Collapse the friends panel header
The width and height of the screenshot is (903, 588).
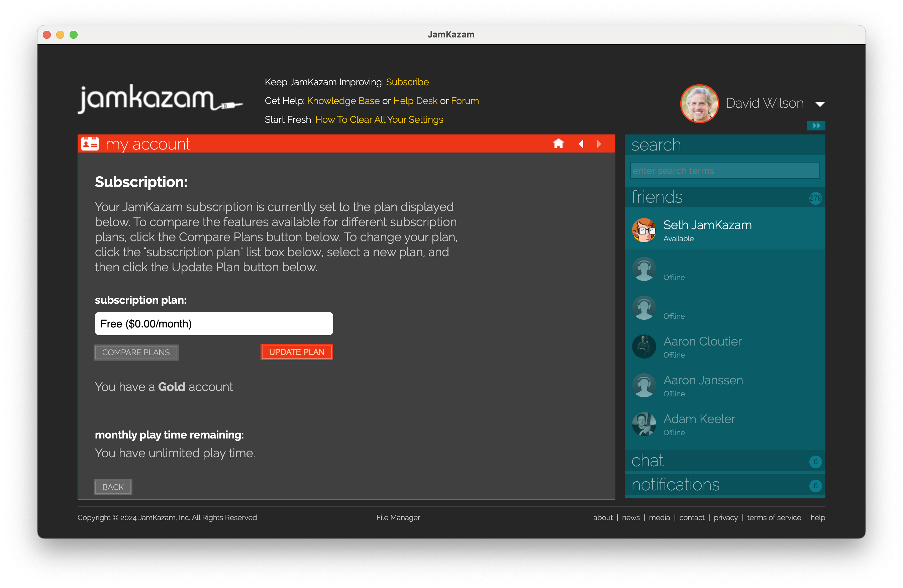pyautogui.click(x=724, y=197)
